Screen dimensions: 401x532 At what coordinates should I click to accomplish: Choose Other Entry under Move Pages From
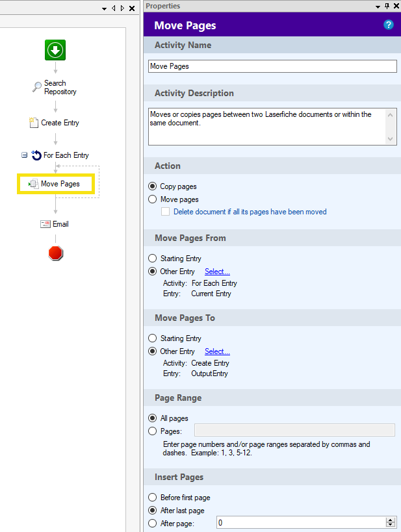[153, 272]
